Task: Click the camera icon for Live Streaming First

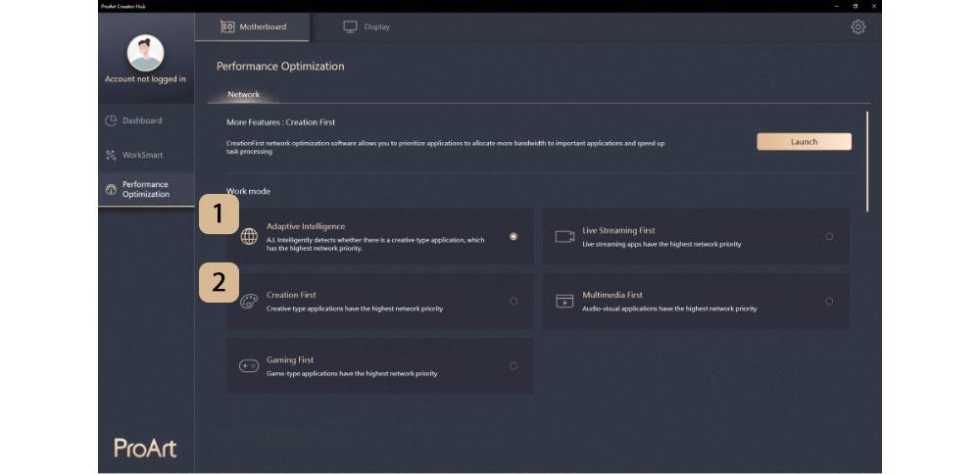Action: click(x=564, y=237)
